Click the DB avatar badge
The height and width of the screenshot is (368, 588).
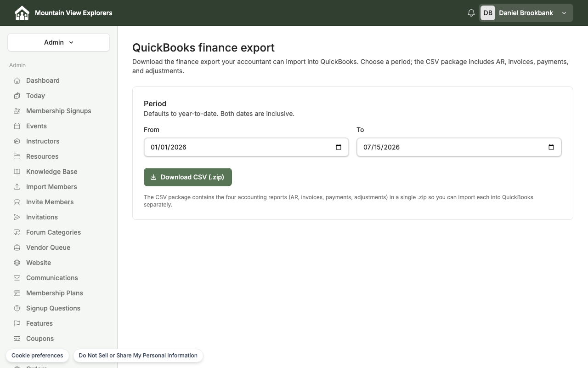click(x=488, y=13)
